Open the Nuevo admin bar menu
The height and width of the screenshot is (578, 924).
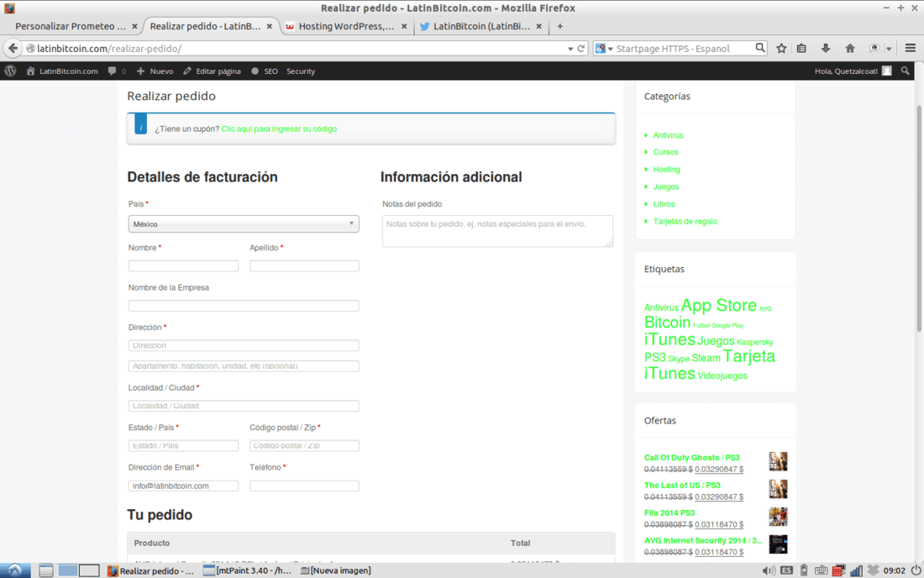[155, 71]
